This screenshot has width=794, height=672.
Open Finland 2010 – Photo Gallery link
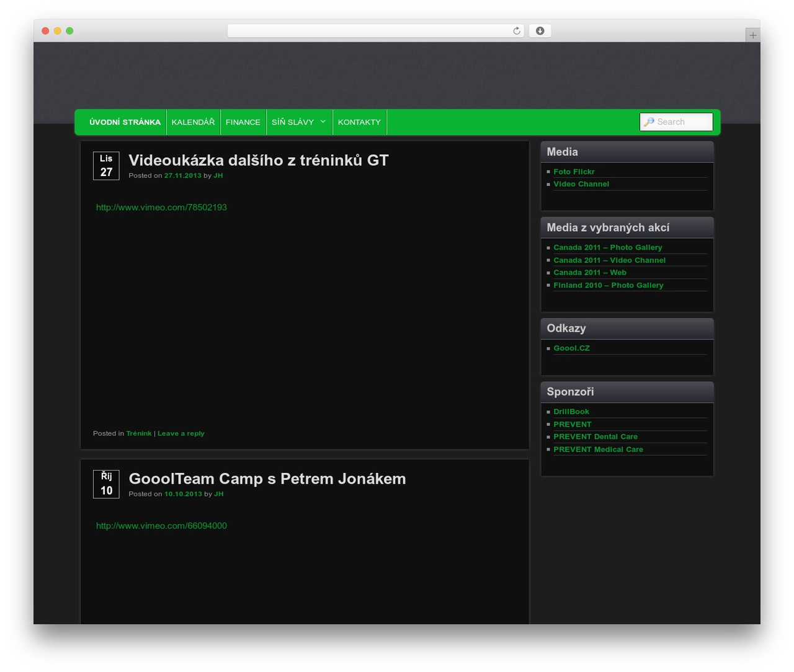pyautogui.click(x=609, y=285)
